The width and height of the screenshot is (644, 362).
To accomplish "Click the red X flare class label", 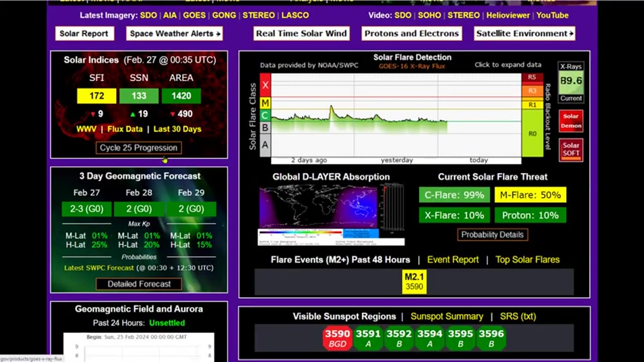I will pos(265,85).
